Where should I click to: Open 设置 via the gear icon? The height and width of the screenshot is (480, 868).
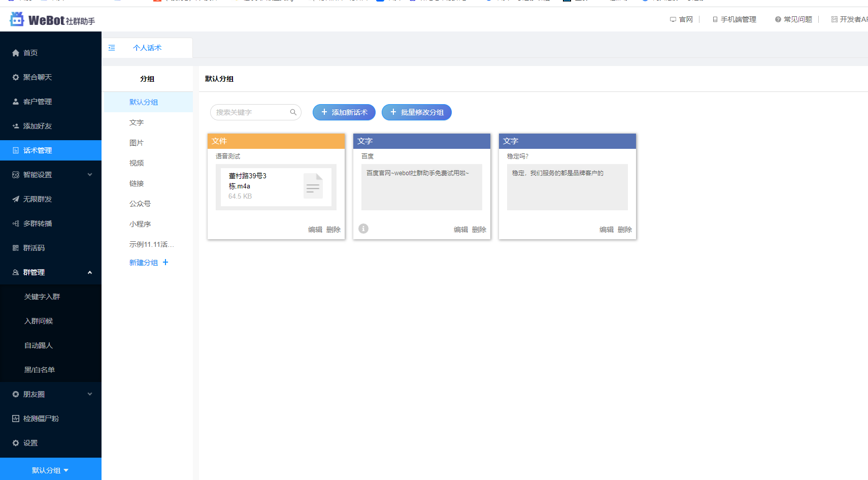16,443
